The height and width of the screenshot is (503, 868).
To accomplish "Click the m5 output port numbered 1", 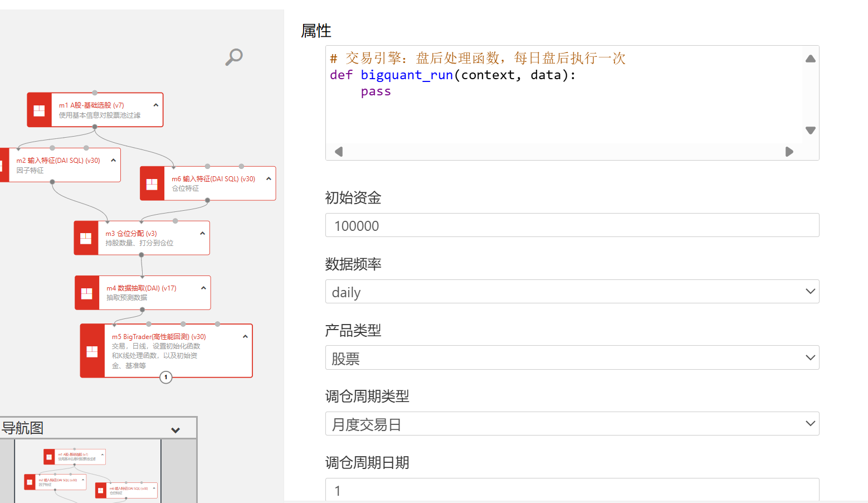I will [x=165, y=378].
